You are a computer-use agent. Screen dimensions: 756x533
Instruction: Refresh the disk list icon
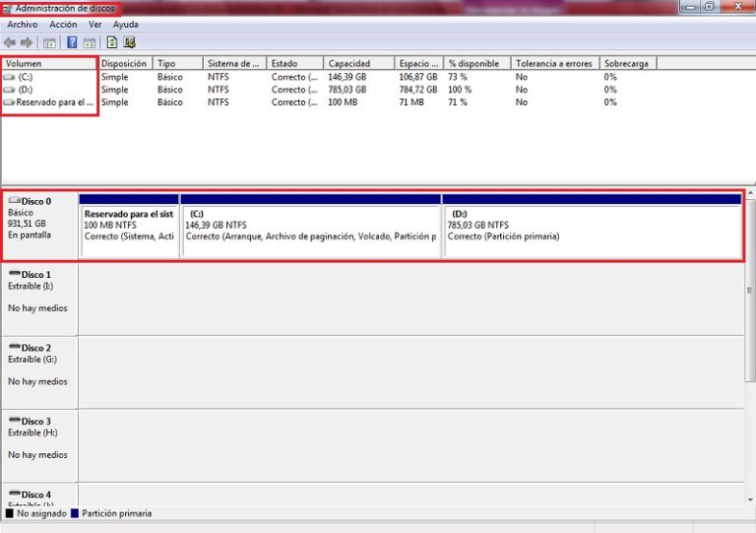pyautogui.click(x=112, y=42)
